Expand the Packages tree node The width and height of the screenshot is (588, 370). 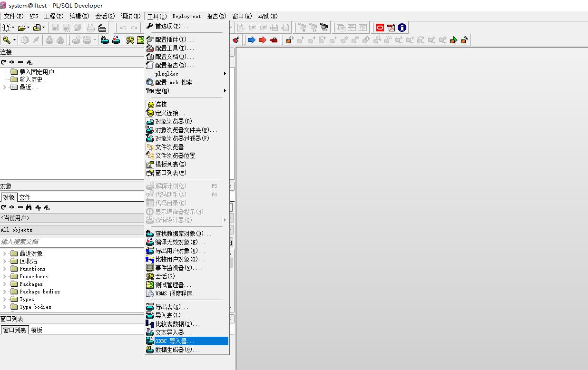click(5, 284)
